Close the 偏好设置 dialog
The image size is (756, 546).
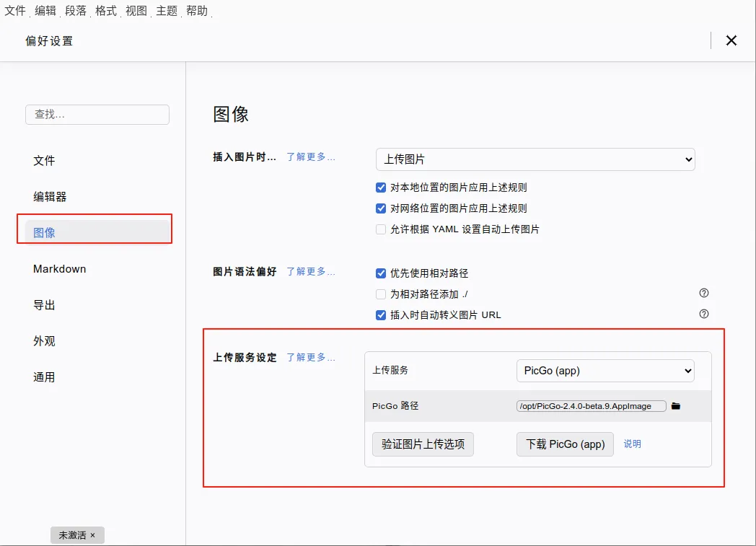point(731,40)
